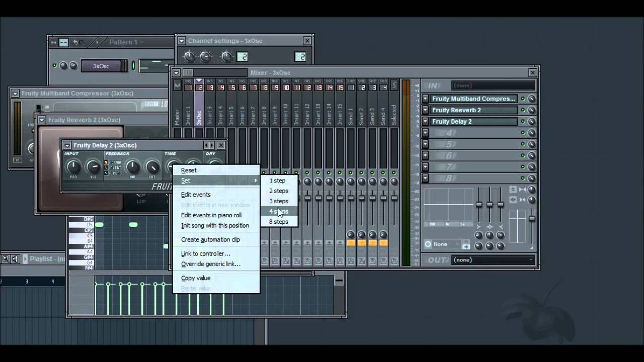Toggle effect slot 8 enable LED

(x=523, y=178)
